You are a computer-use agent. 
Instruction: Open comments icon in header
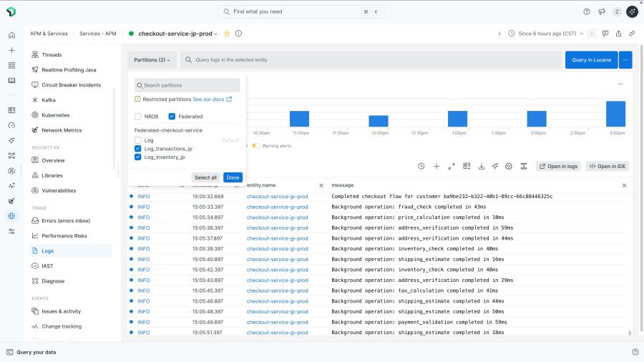605,34
